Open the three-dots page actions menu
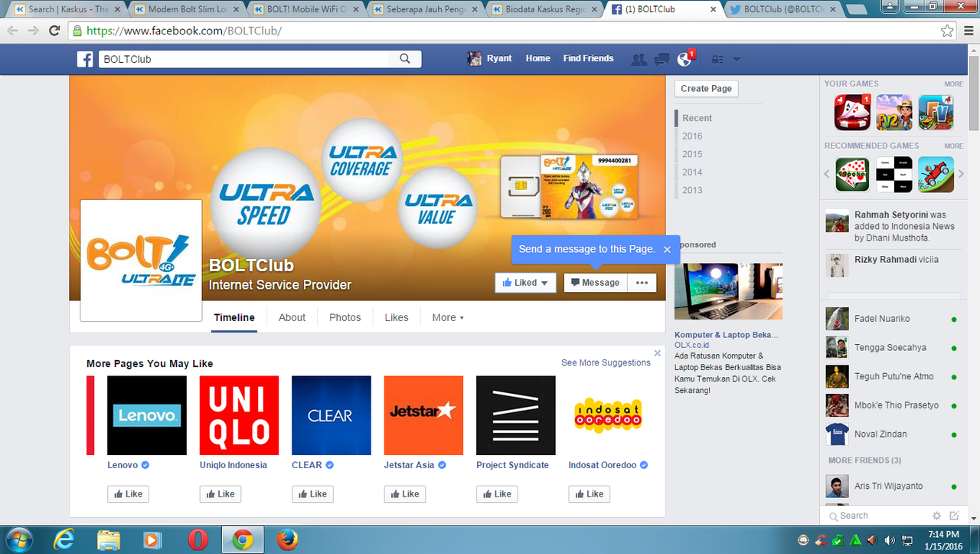The width and height of the screenshot is (980, 554). (x=642, y=283)
